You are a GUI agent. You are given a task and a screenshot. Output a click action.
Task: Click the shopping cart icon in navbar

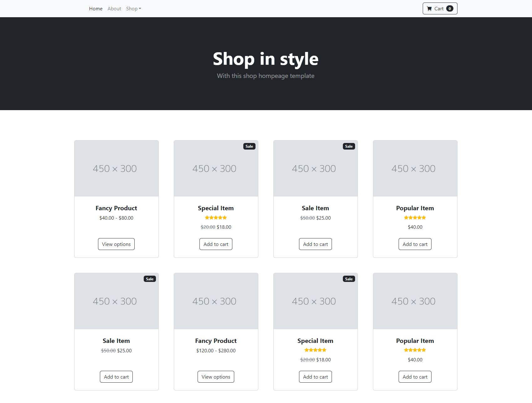tap(429, 9)
